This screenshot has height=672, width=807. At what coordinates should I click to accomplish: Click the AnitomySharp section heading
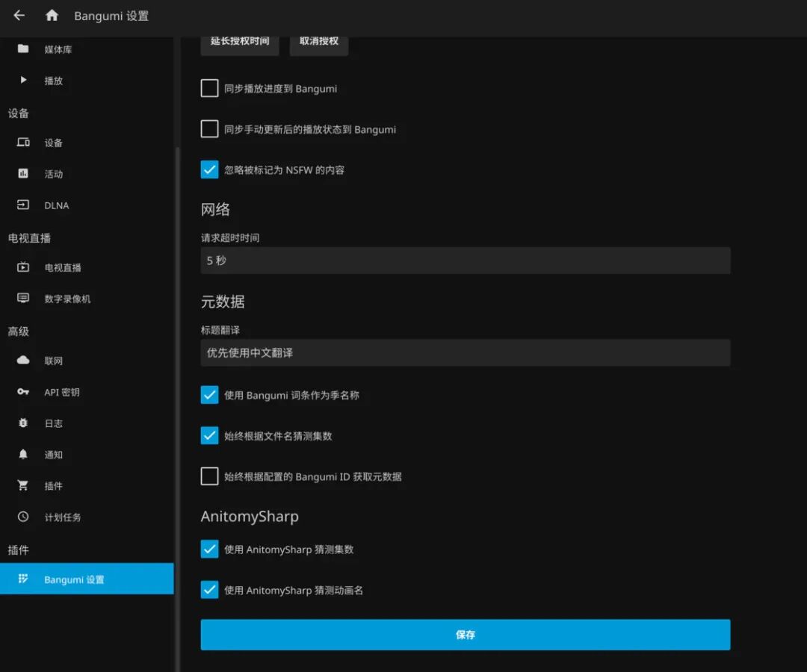[x=250, y=516]
